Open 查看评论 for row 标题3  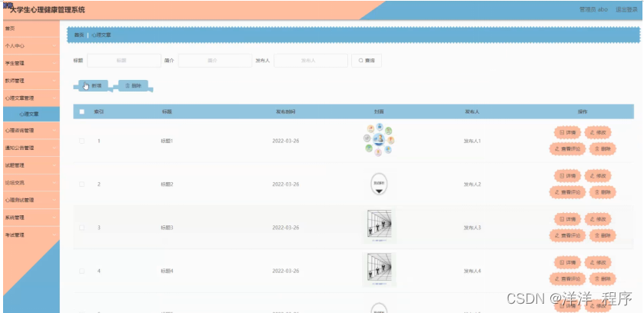[x=567, y=235]
